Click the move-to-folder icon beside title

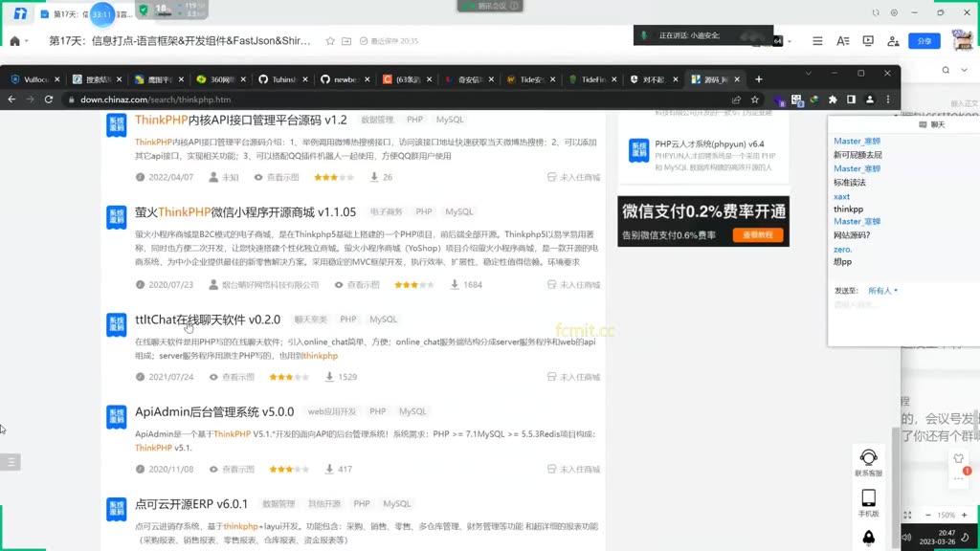(x=346, y=41)
